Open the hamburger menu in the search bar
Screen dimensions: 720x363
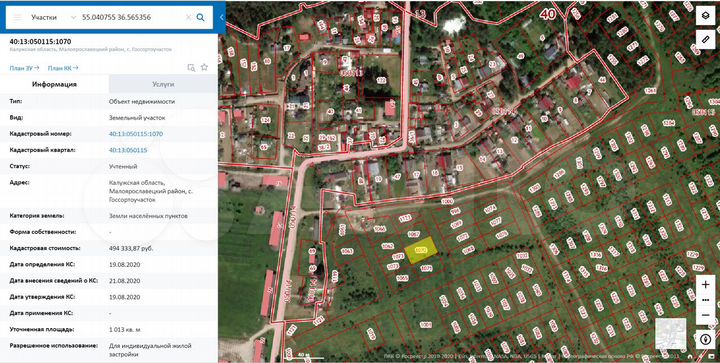[x=17, y=17]
